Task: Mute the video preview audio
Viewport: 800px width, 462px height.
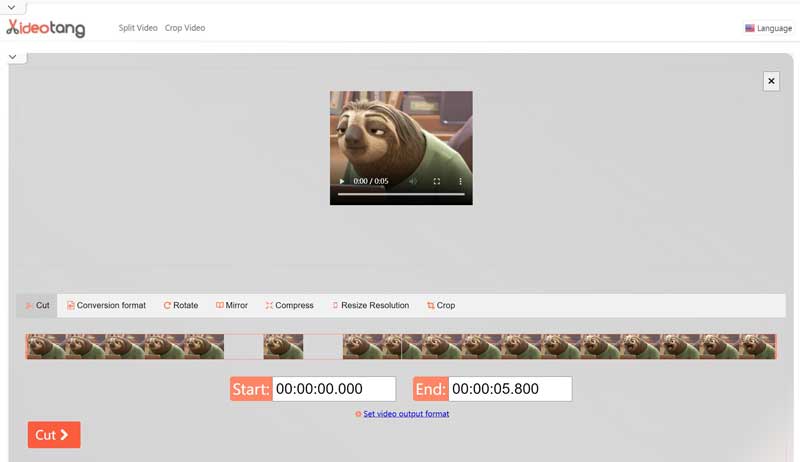Action: 413,181
